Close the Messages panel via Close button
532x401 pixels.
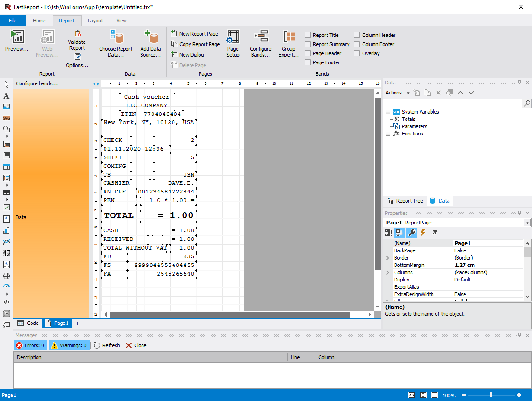136,345
